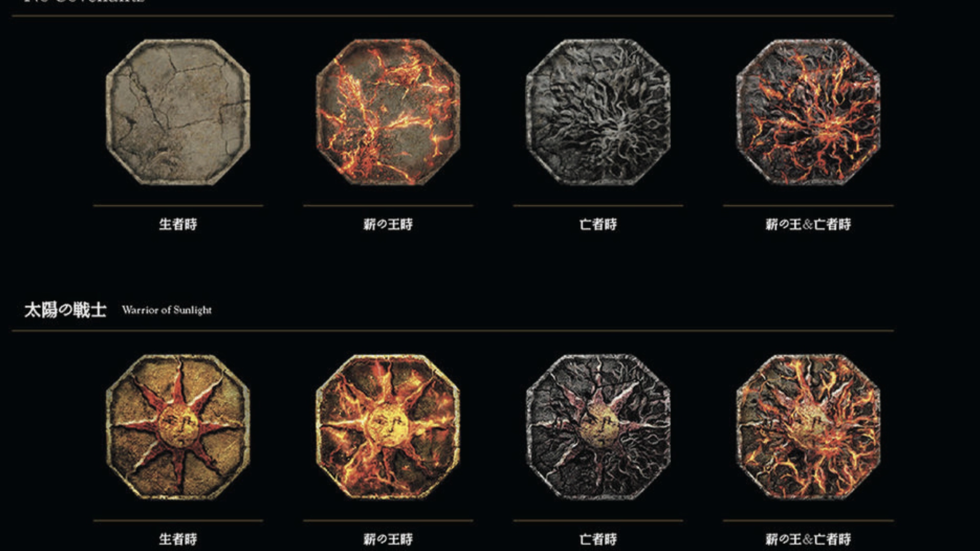Click the partially visible No Covenants heading
Image resolution: width=980 pixels, height=551 pixels.
84,1
